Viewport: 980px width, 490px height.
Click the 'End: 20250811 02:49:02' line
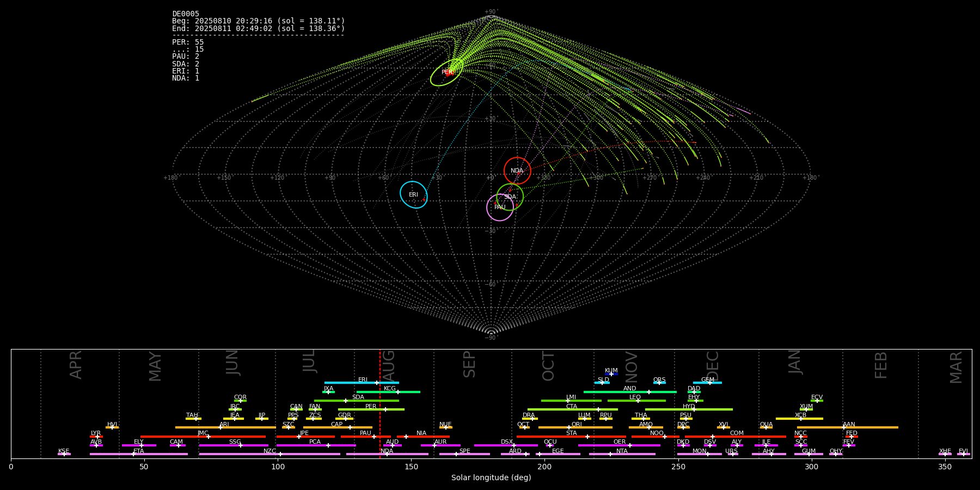coord(259,28)
